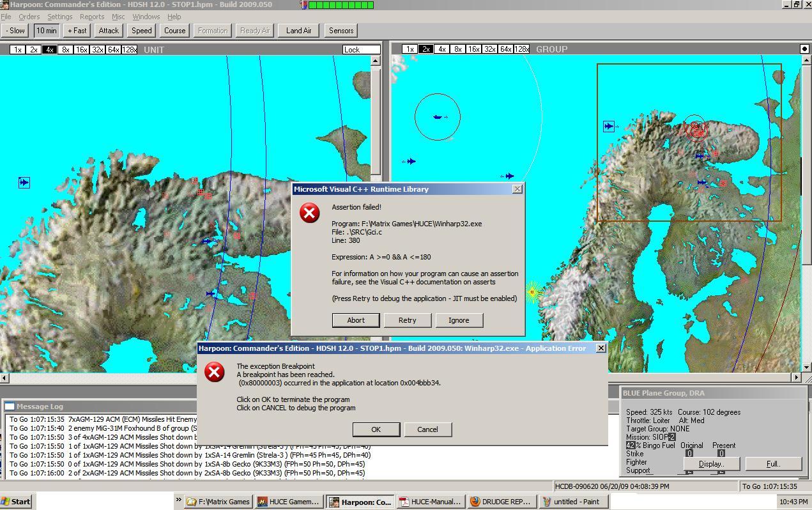Viewport: 812px width, 510px height.
Task: Open the Settings menu
Action: point(59,17)
